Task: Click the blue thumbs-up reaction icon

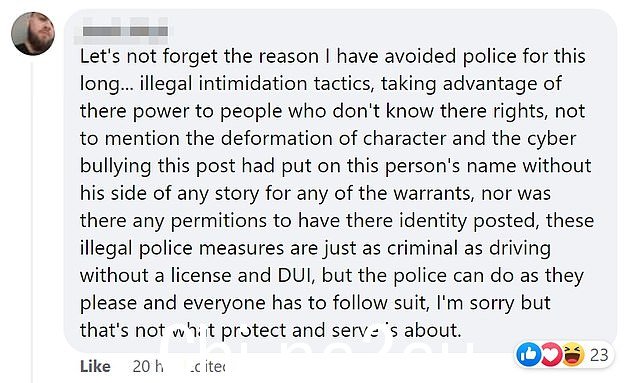Action: (x=529, y=355)
